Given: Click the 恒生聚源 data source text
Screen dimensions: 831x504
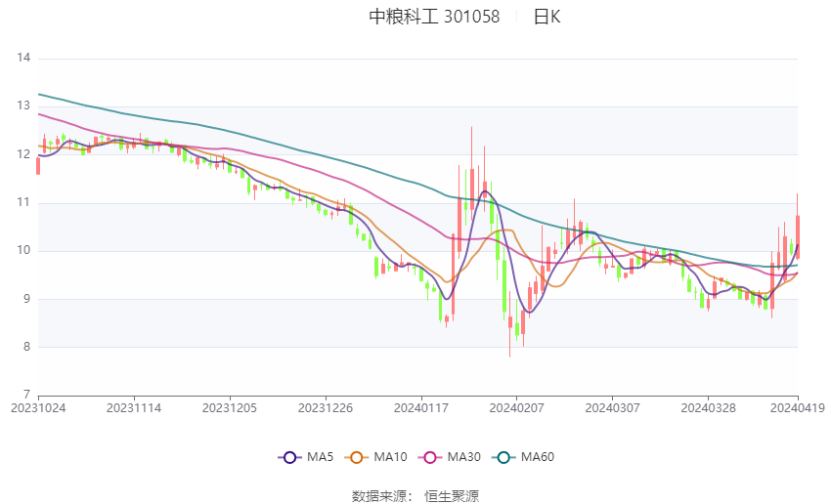Looking at the screenshot, I should [452, 496].
